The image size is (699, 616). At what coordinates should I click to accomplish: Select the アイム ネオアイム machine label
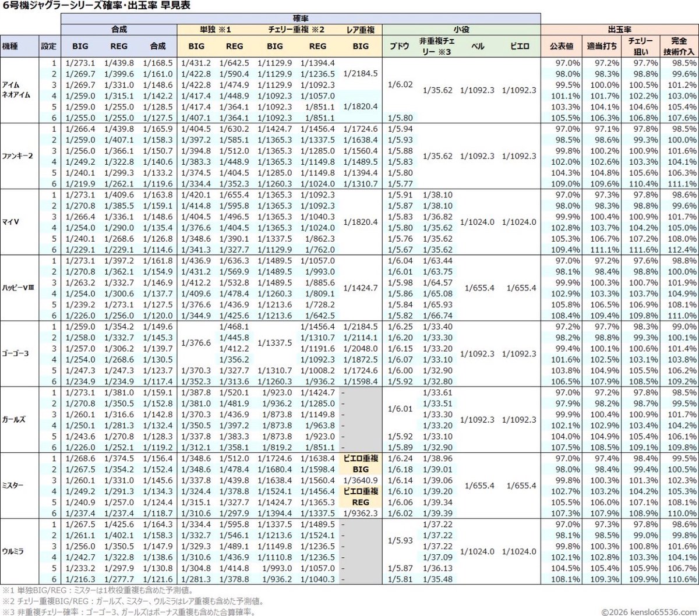click(x=16, y=90)
